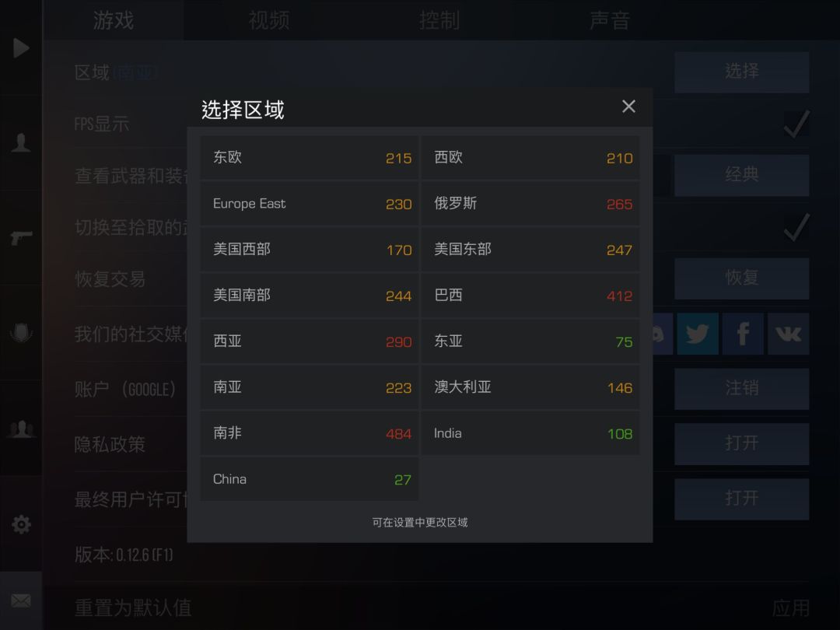
Task: Click the settings gear icon in sidebar
Action: 21,524
